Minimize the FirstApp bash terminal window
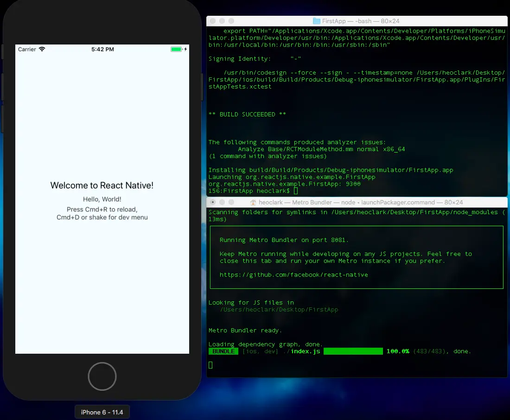Image resolution: width=510 pixels, height=420 pixels. [x=222, y=21]
